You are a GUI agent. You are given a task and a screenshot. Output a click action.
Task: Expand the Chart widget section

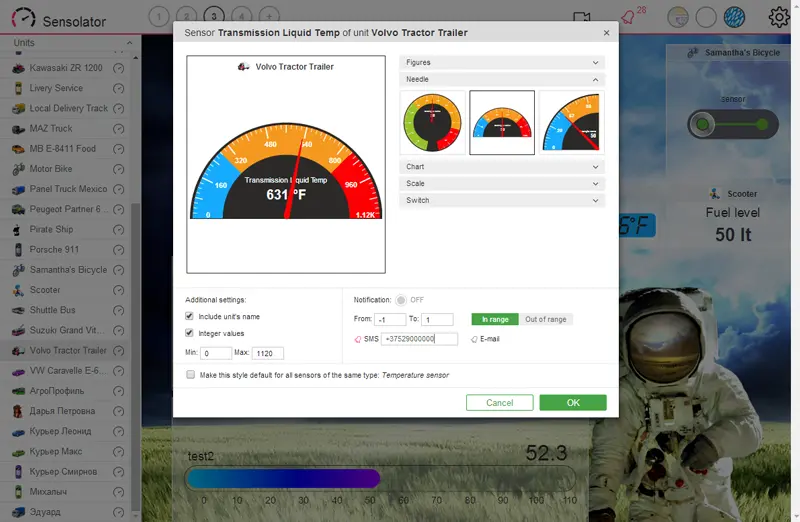[x=502, y=167]
